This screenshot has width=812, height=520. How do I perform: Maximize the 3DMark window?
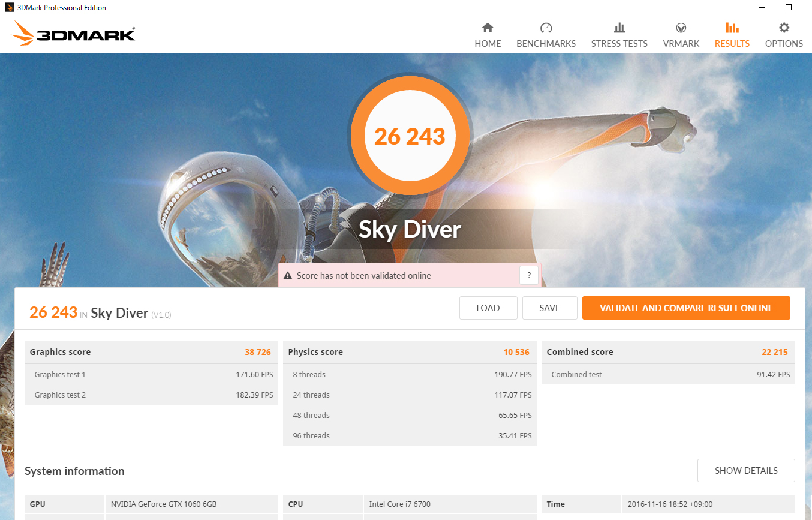click(x=789, y=7)
